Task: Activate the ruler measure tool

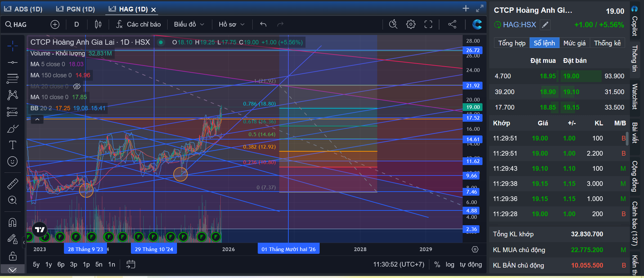Action: coord(12,184)
